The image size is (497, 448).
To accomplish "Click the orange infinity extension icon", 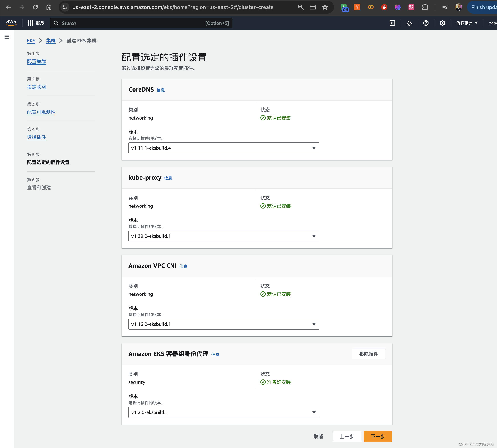I will pos(371,7).
